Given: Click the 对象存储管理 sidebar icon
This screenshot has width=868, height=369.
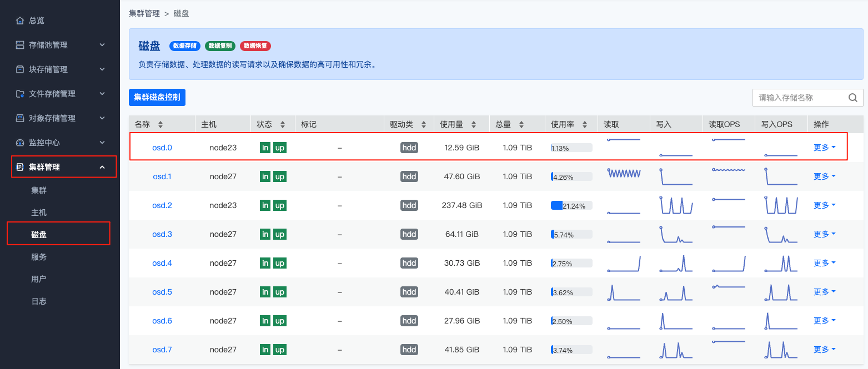Looking at the screenshot, I should [x=20, y=118].
